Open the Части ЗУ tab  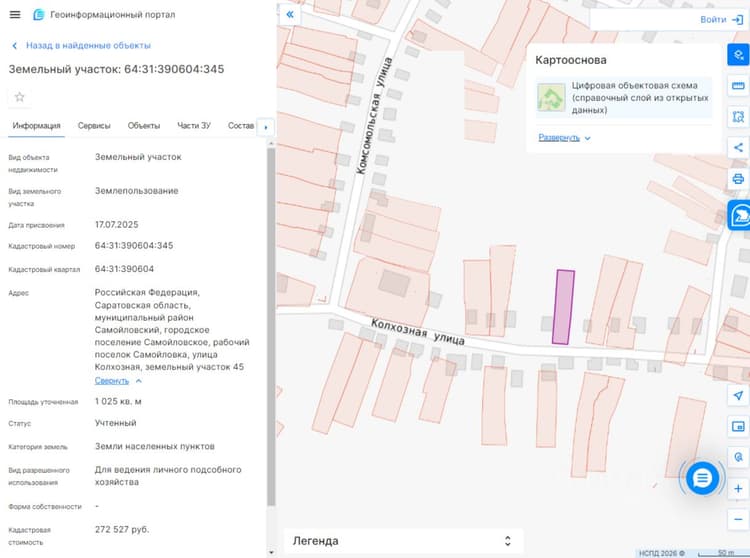click(x=194, y=126)
